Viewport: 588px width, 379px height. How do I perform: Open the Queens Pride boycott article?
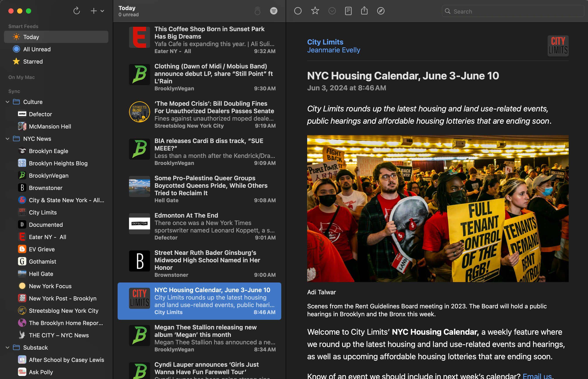click(x=199, y=189)
